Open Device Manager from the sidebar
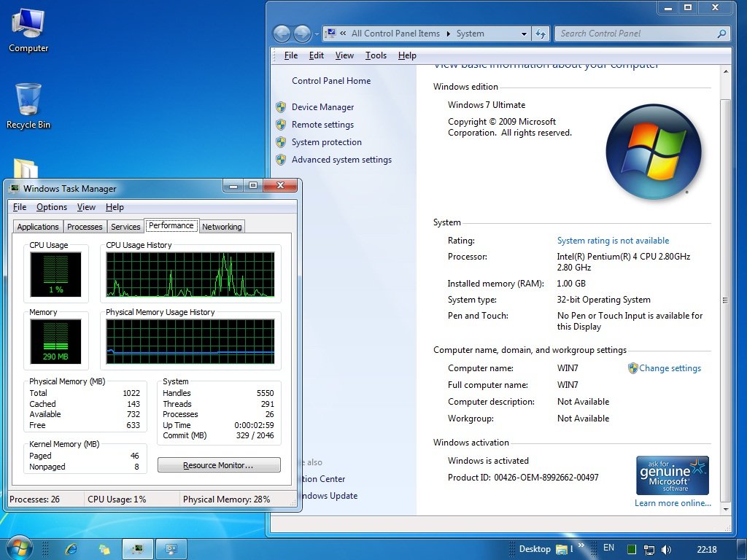 coord(323,106)
